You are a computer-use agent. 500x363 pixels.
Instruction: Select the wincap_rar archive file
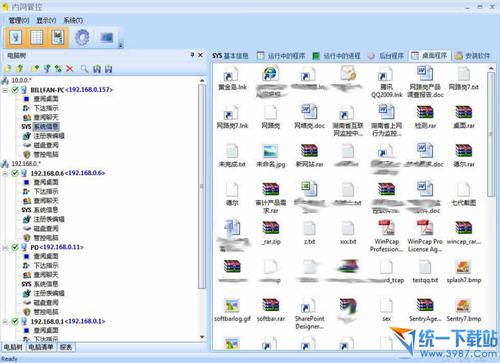464,233
